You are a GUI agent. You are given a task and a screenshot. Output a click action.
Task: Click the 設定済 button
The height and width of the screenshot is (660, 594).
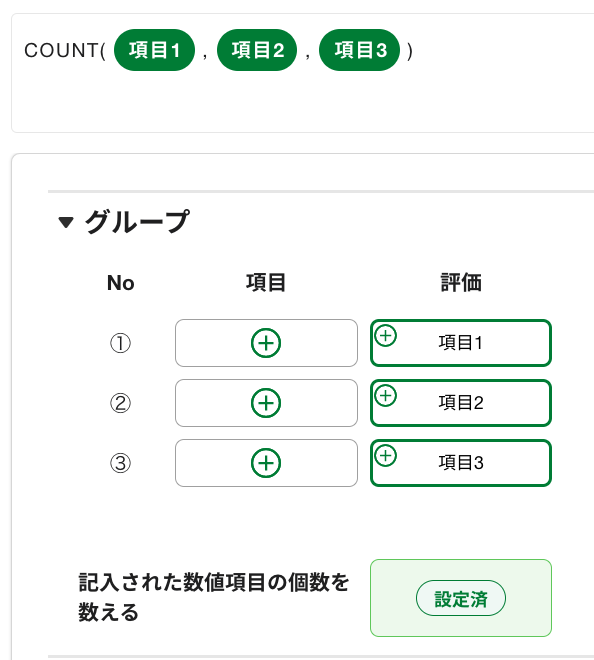[x=461, y=598]
